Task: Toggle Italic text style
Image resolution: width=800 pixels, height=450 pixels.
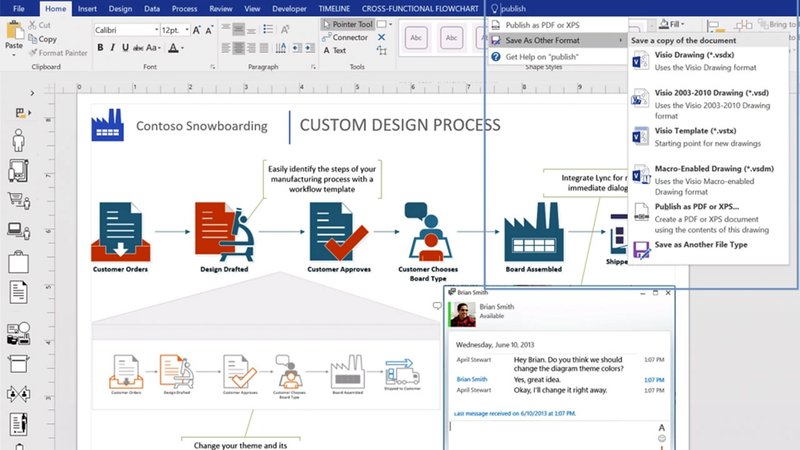Action: (x=113, y=48)
